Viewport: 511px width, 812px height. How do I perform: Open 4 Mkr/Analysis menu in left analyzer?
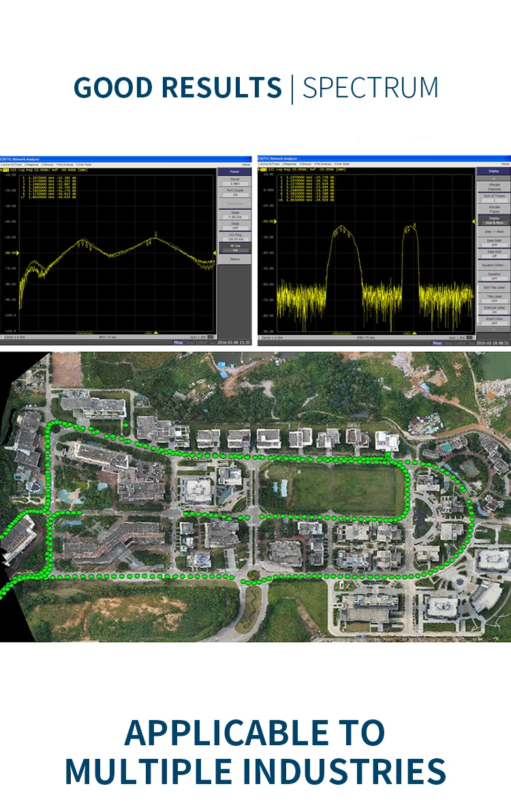pos(65,165)
